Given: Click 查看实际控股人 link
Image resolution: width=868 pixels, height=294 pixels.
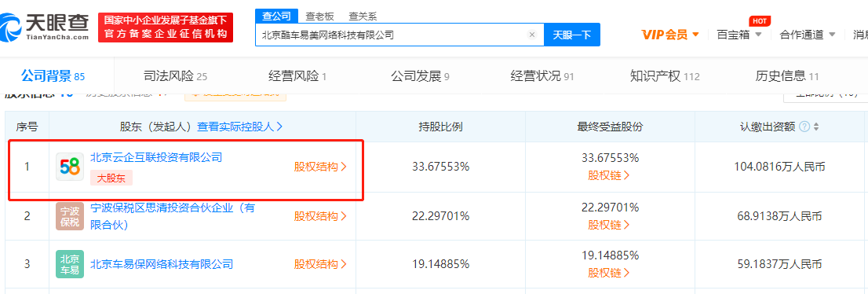Looking at the screenshot, I should point(239,127).
